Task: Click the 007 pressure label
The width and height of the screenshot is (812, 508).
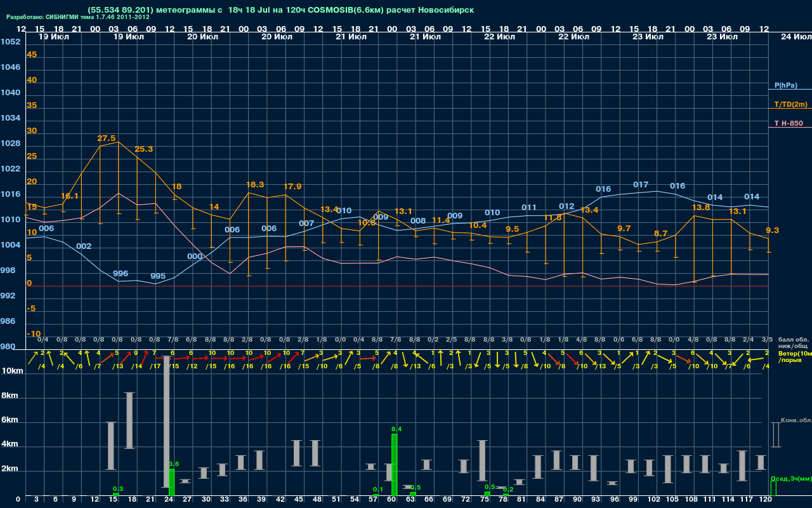Action: tap(306, 224)
